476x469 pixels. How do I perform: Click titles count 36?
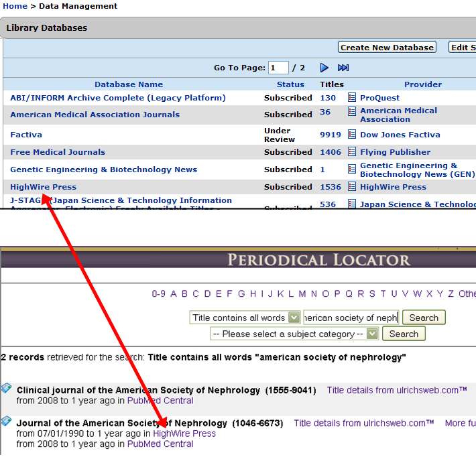325,112
